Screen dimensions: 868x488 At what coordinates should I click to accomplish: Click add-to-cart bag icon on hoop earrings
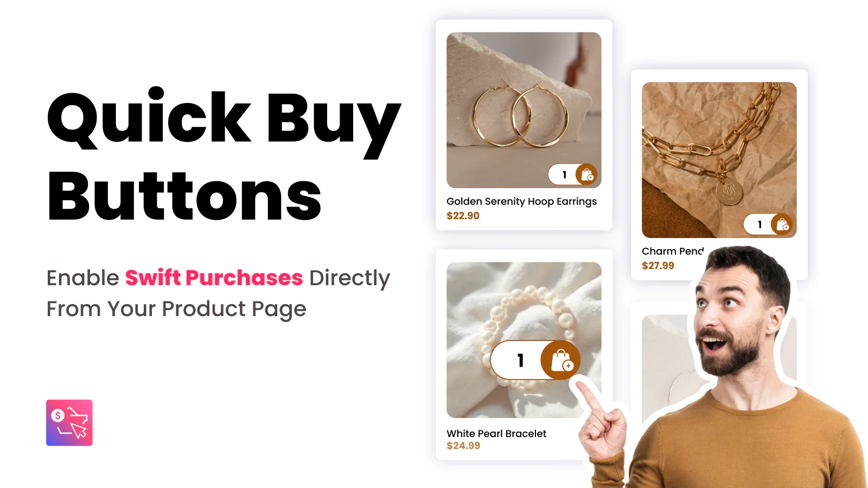point(586,175)
